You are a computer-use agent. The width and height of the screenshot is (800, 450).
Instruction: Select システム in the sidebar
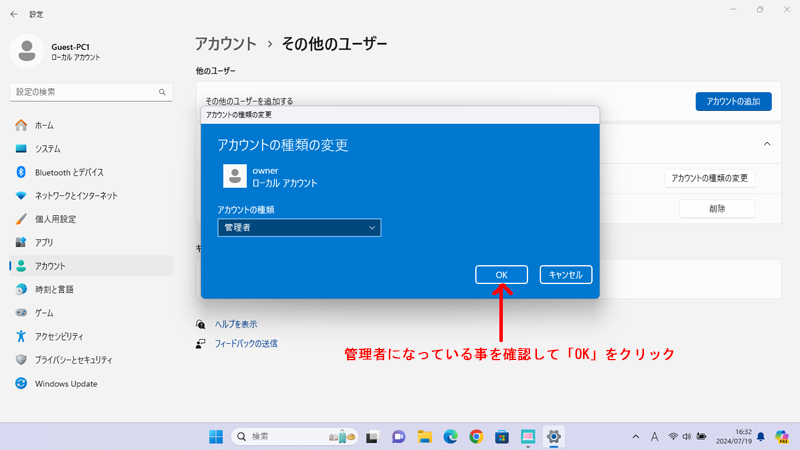point(47,149)
